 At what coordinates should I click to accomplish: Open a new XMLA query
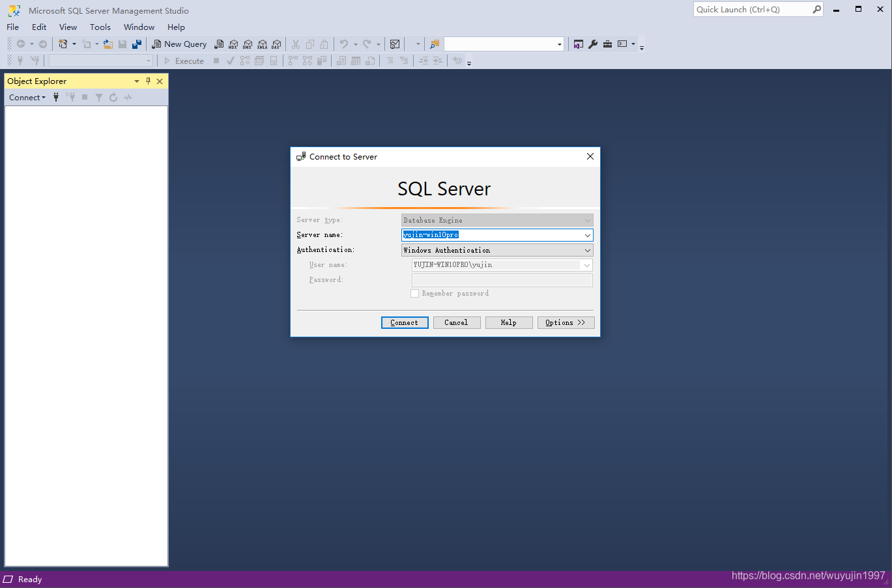click(x=262, y=44)
